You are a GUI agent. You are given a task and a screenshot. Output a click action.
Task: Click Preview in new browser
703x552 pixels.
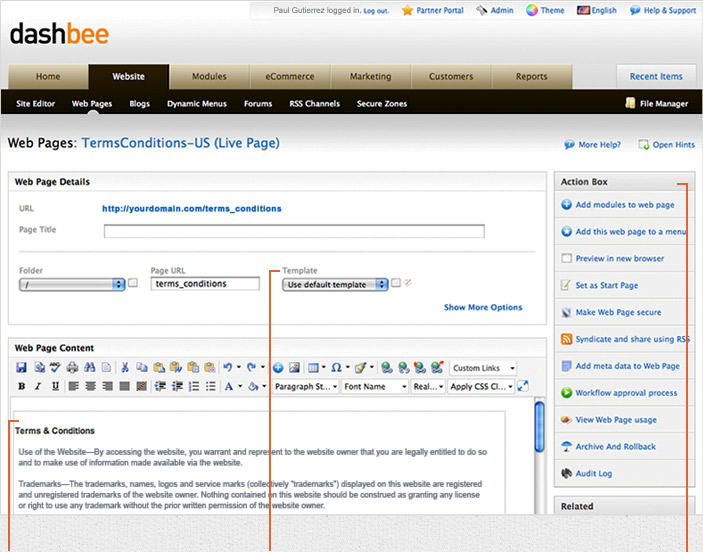click(x=620, y=258)
